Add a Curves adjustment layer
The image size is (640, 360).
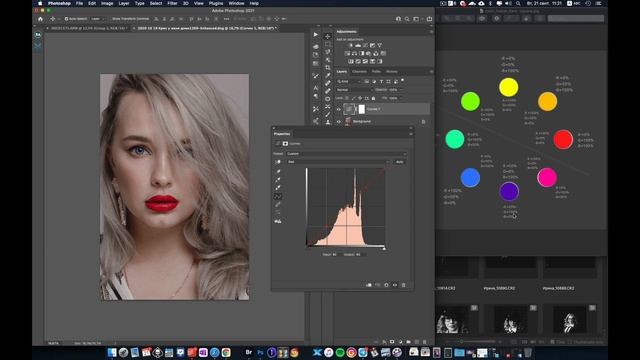pyautogui.click(x=365, y=45)
